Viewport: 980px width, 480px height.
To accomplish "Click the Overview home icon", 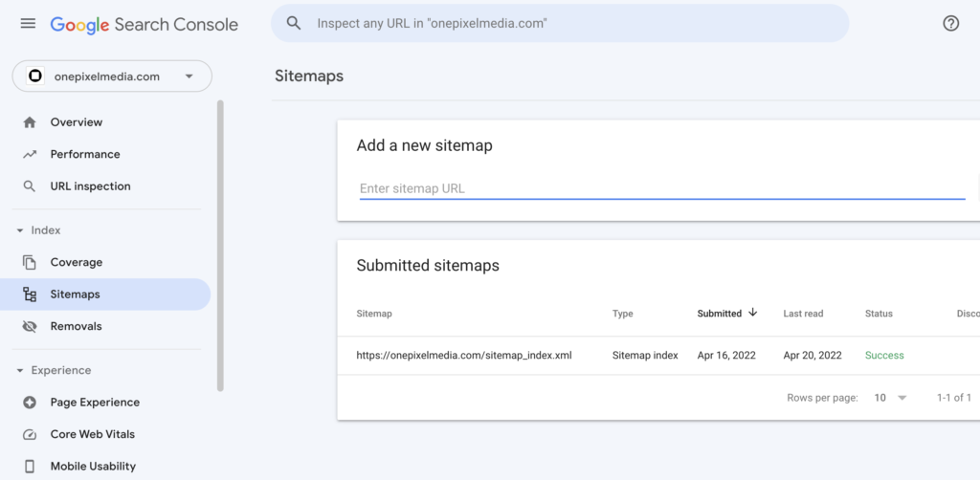I will (x=30, y=122).
